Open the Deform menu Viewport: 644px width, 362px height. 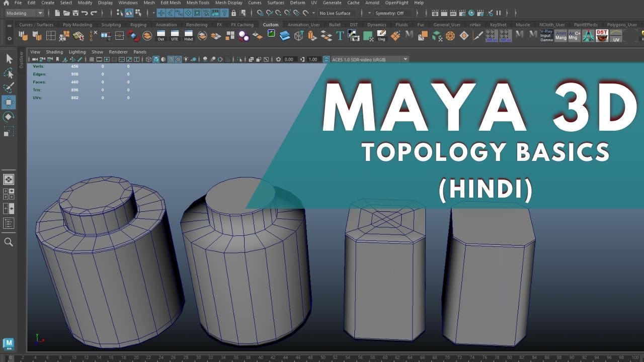click(x=297, y=3)
